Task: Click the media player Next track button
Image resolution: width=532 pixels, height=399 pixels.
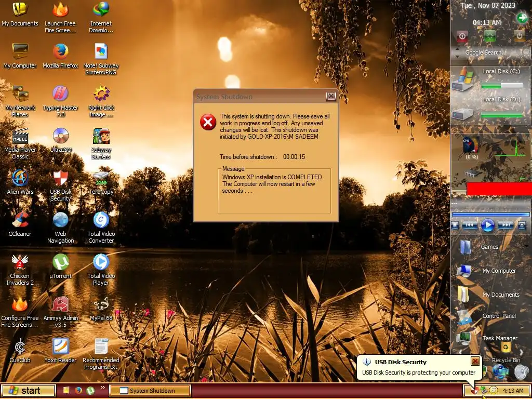Action: tap(506, 225)
